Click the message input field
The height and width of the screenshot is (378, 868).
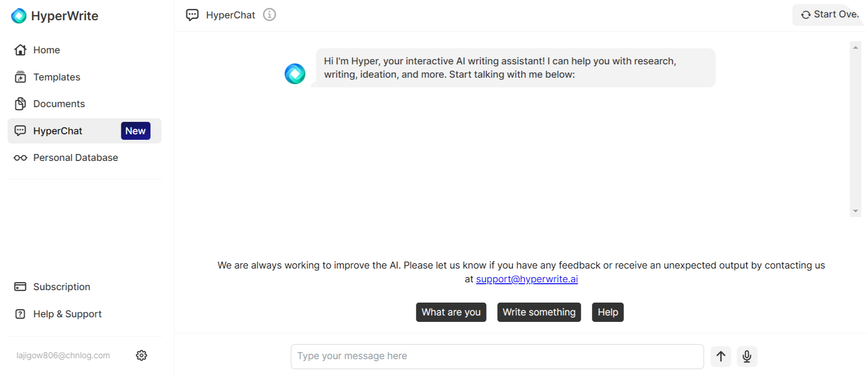click(497, 356)
